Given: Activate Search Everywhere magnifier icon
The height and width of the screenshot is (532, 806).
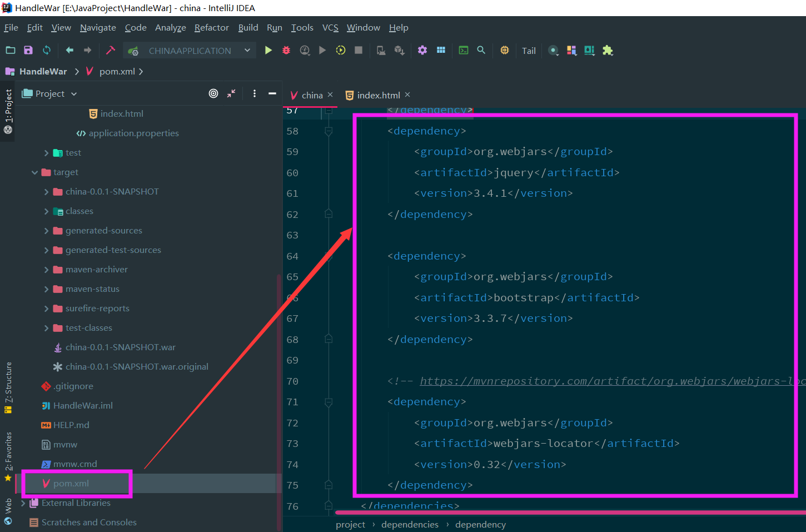Looking at the screenshot, I should tap(481, 50).
